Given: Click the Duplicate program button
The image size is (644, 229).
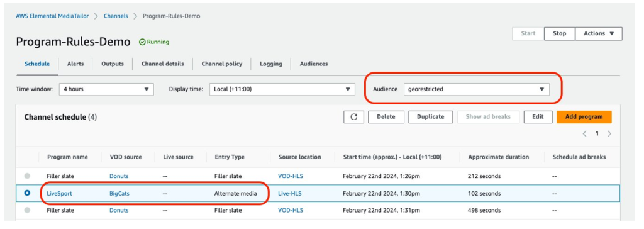Looking at the screenshot, I should [430, 117].
